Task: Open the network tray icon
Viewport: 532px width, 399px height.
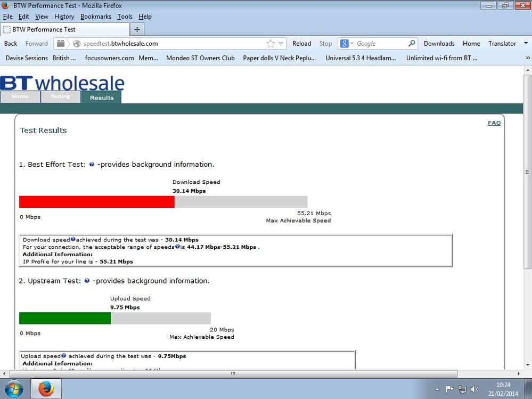Action: click(x=462, y=389)
